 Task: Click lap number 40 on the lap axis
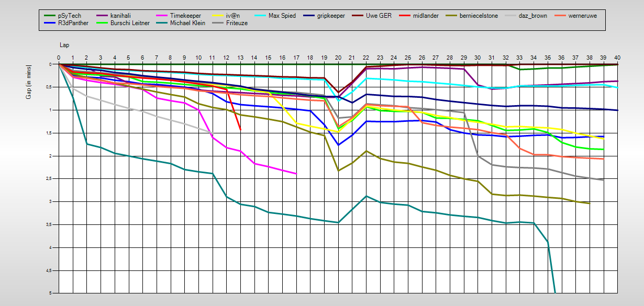618,58
